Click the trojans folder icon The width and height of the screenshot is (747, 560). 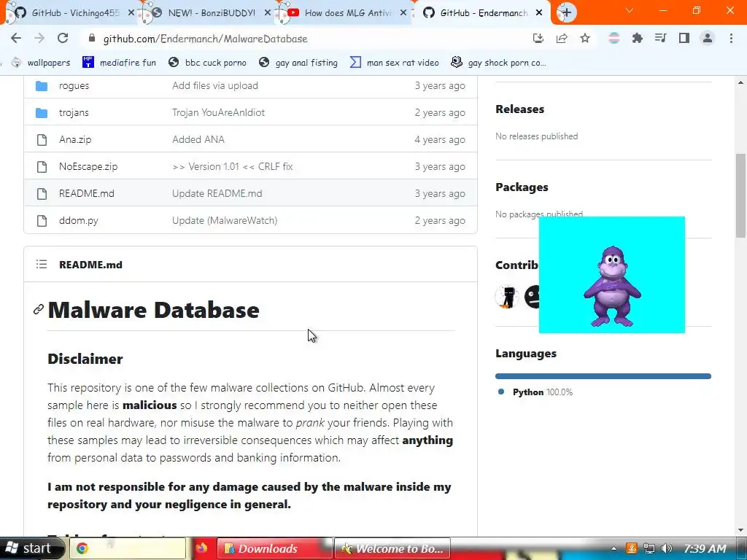pyautogui.click(x=42, y=113)
